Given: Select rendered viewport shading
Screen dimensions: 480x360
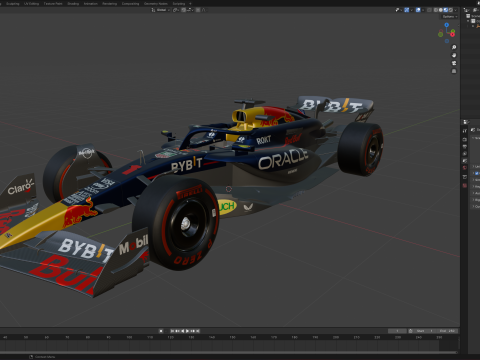Looking at the screenshot, I should (451, 10).
